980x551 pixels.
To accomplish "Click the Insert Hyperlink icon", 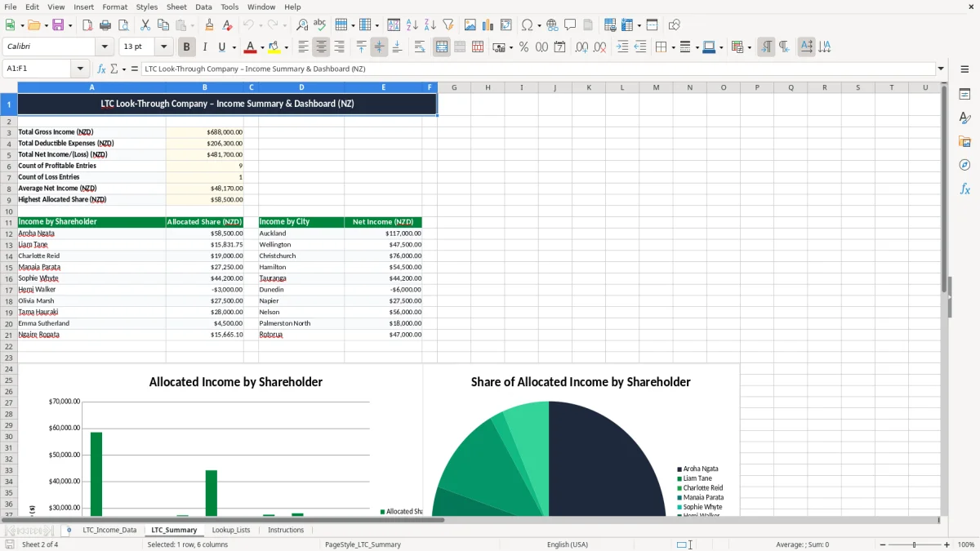I will [552, 25].
